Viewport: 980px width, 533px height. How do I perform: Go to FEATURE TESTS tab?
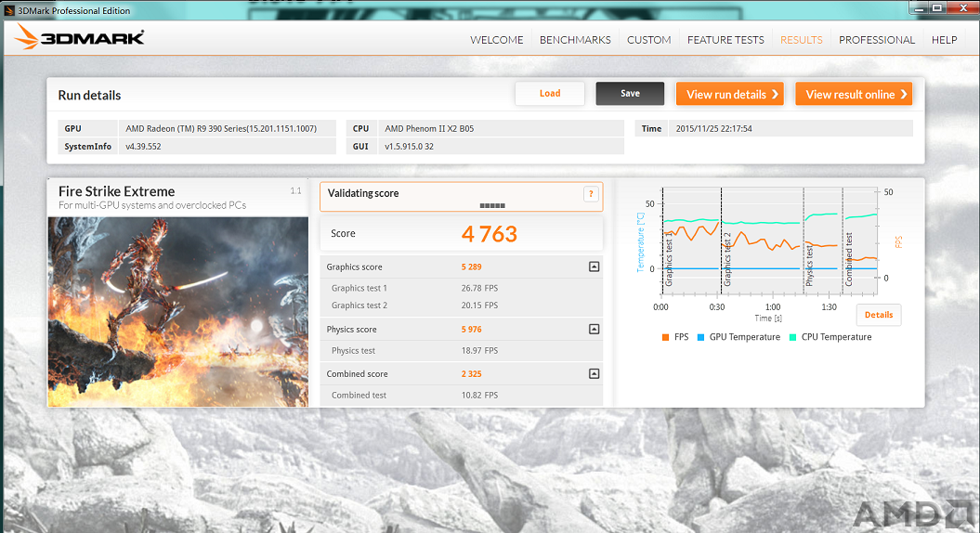(725, 40)
